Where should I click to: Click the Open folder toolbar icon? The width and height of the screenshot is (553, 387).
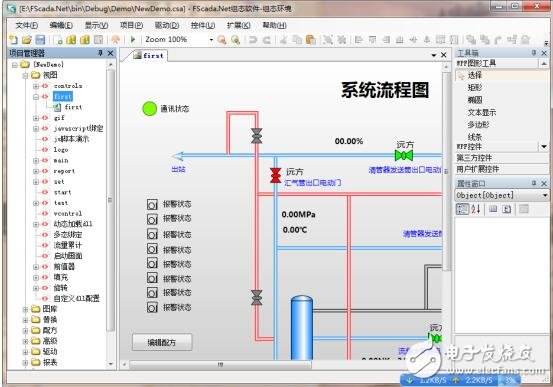point(27,40)
